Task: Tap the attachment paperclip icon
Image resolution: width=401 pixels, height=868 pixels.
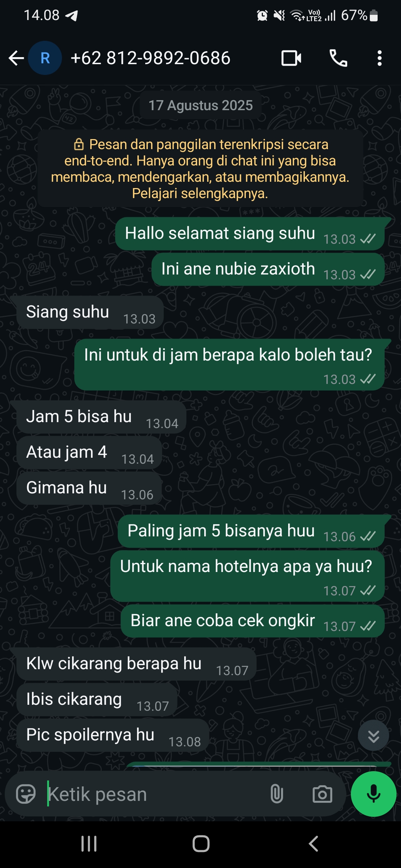Action: [x=277, y=794]
